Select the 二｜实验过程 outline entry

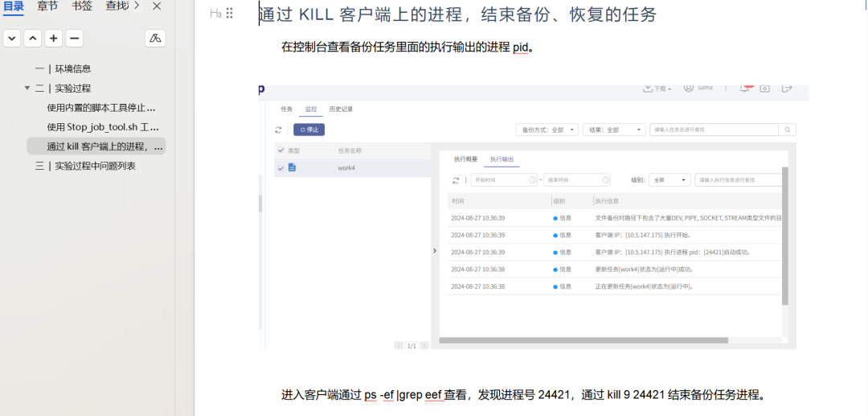pyautogui.click(x=63, y=88)
